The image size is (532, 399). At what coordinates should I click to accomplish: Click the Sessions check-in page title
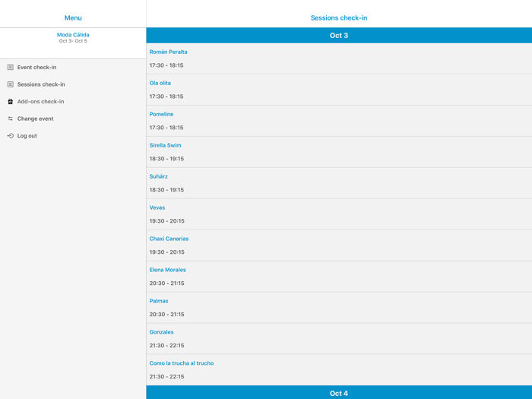pos(339,18)
